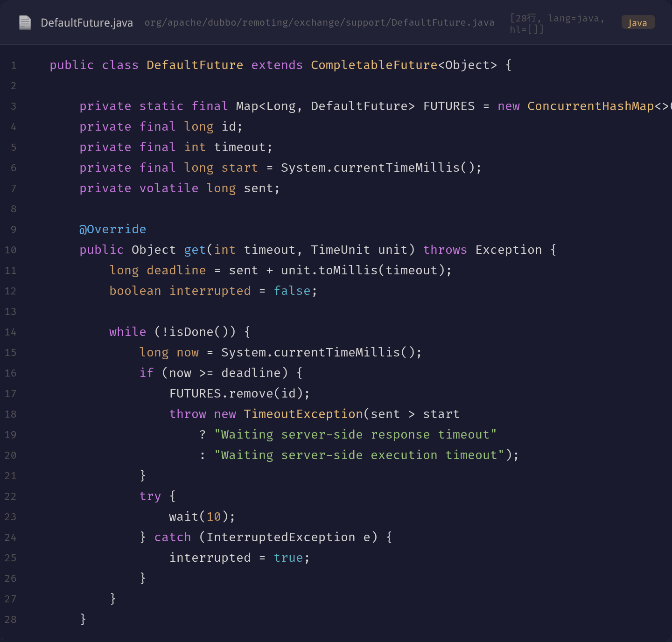Click the 'FUTURES' constant on line 3

coord(449,106)
